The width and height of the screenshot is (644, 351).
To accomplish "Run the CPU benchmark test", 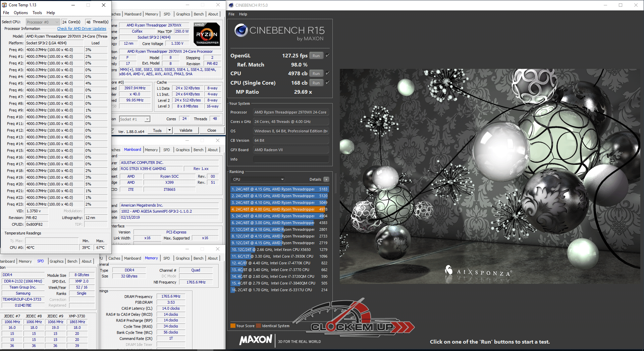I will point(316,74).
